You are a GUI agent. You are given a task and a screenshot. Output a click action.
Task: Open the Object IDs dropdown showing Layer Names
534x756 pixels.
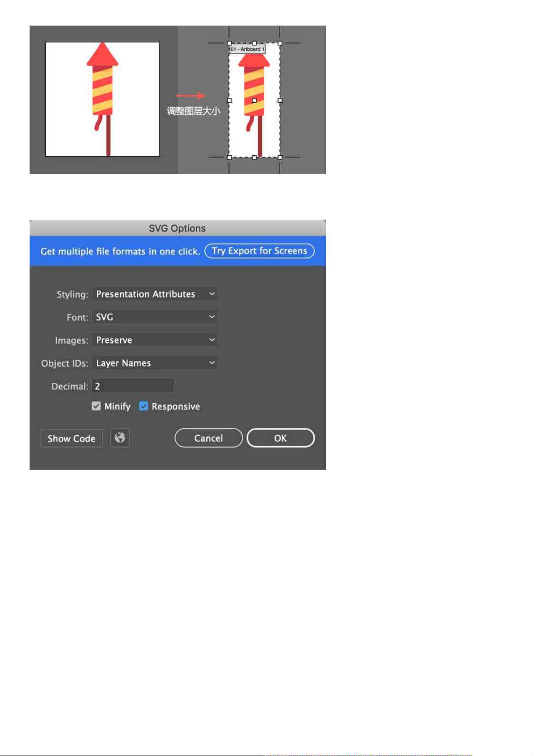(x=155, y=363)
